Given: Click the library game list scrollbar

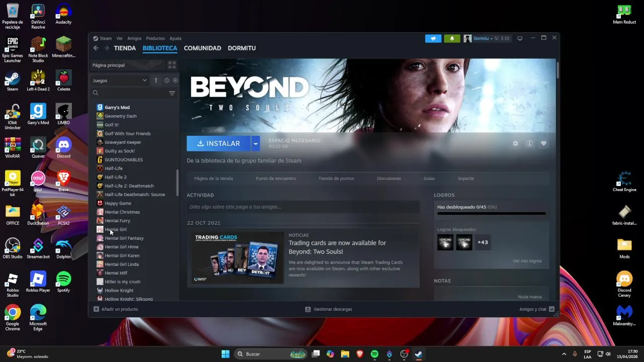Looking at the screenshot, I should point(177,184).
